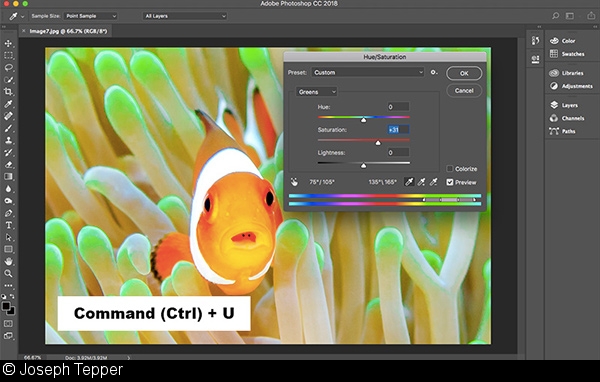Select the Quick Selection tool

pos(8,80)
